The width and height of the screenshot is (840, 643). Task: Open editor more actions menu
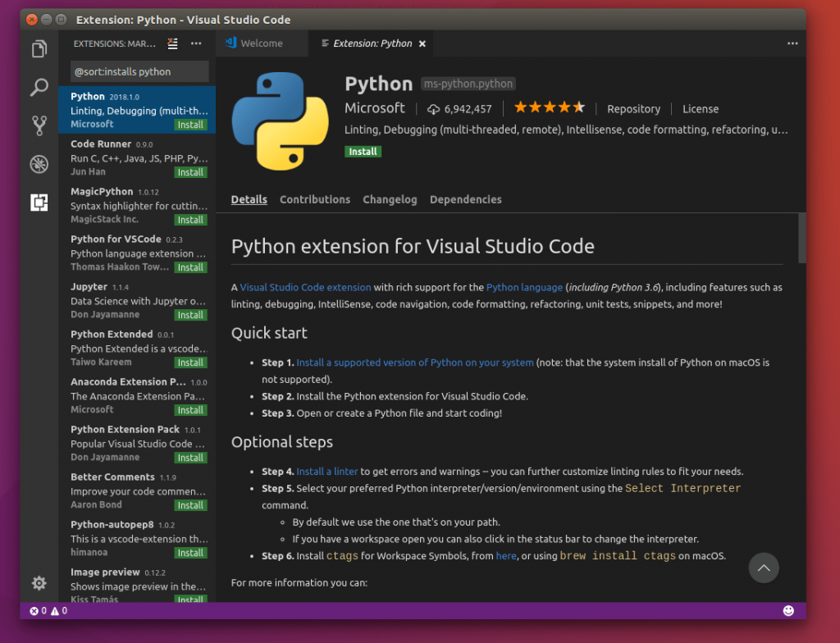[792, 43]
